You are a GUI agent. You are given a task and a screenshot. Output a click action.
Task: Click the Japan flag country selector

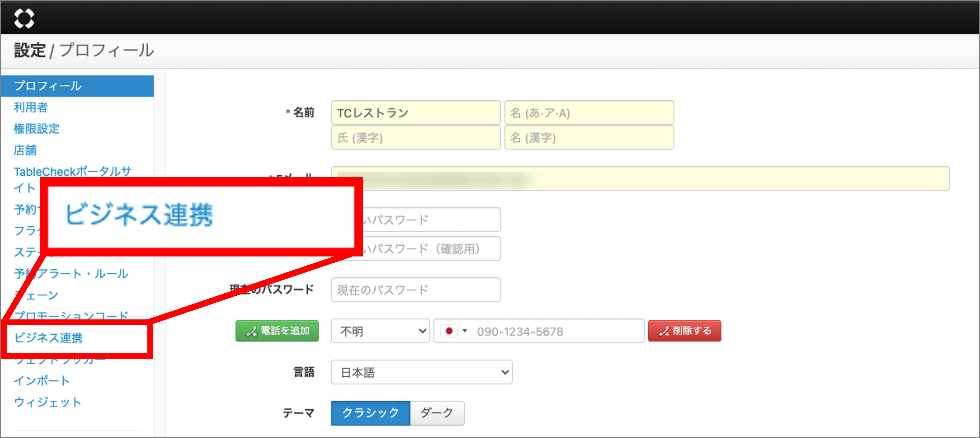[449, 331]
